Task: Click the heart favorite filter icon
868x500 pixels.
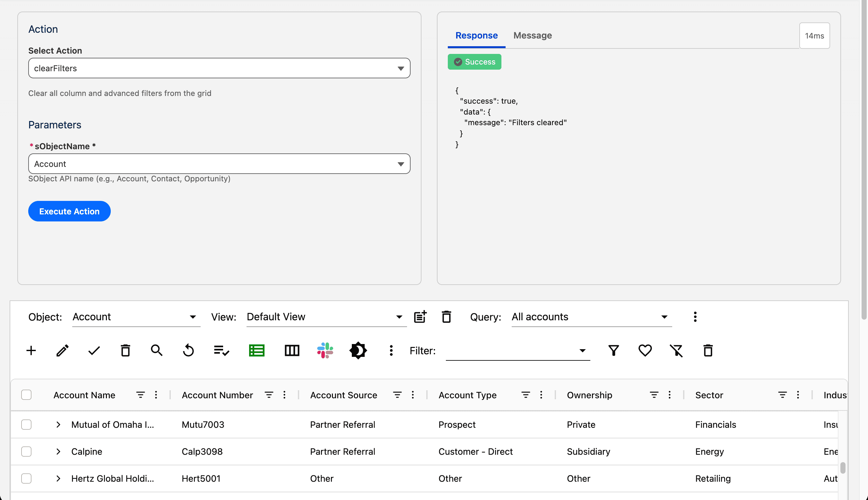Action: 645,351
